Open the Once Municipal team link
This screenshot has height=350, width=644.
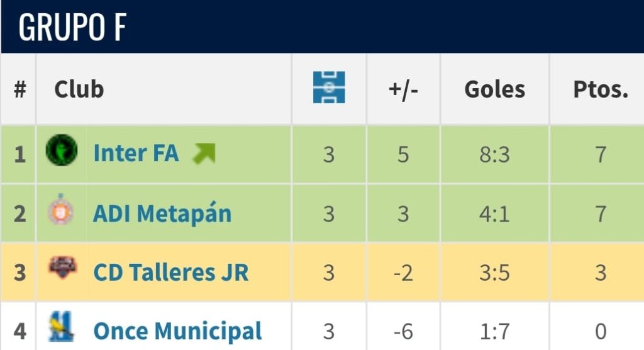pyautogui.click(x=177, y=330)
